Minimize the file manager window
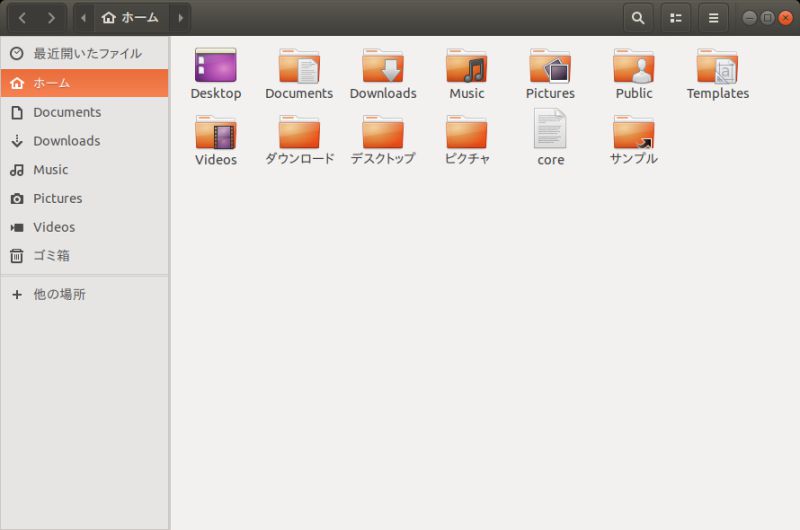This screenshot has height=530, width=800. tap(749, 18)
